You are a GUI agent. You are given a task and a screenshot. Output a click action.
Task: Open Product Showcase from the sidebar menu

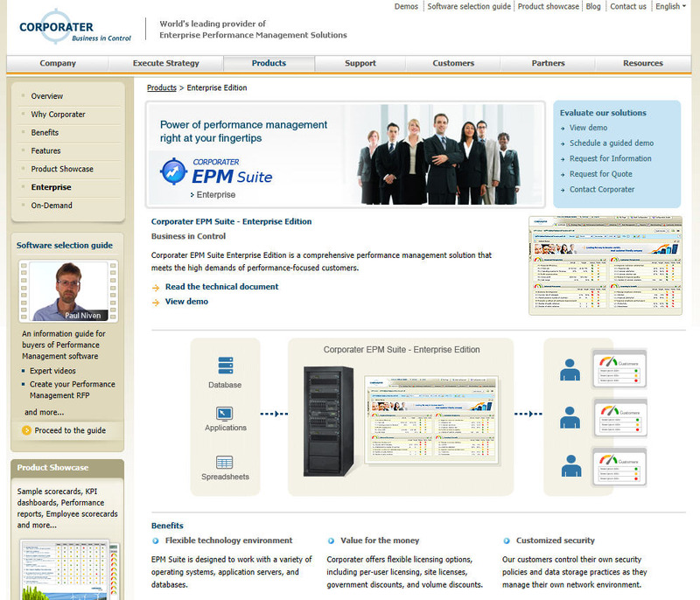pyautogui.click(x=62, y=169)
